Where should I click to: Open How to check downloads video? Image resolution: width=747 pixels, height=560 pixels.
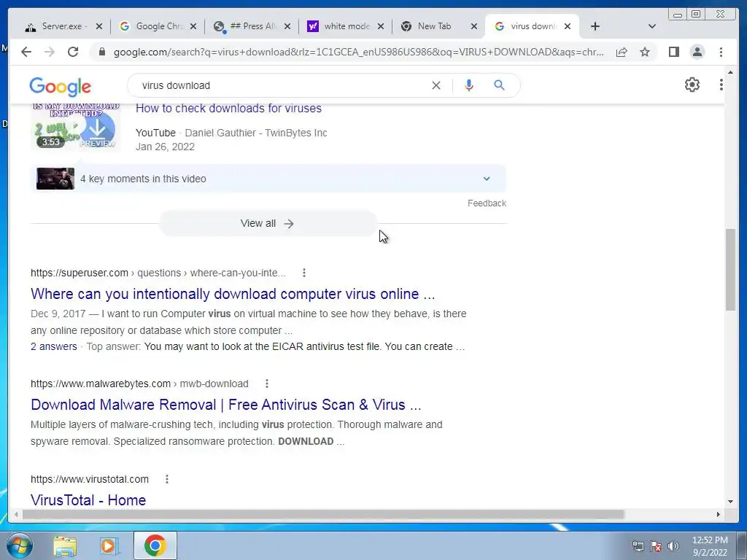point(228,108)
